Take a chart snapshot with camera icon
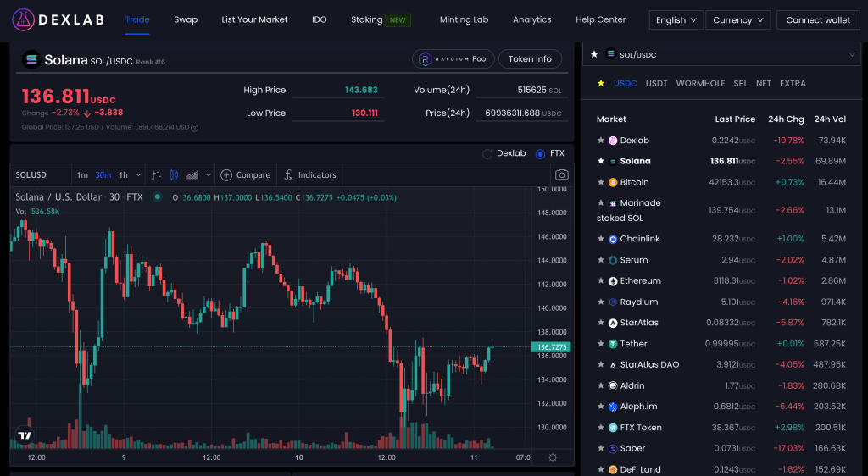The height and width of the screenshot is (476, 868). click(x=561, y=175)
